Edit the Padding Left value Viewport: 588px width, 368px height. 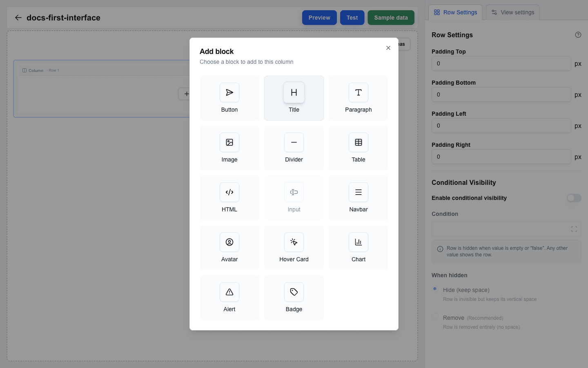(501, 126)
